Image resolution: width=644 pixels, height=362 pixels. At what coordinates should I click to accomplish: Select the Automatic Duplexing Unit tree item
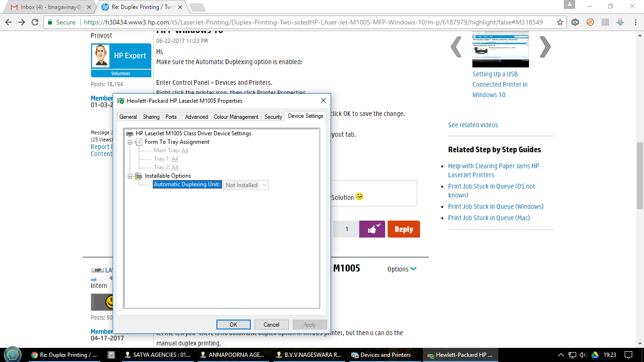(x=187, y=185)
